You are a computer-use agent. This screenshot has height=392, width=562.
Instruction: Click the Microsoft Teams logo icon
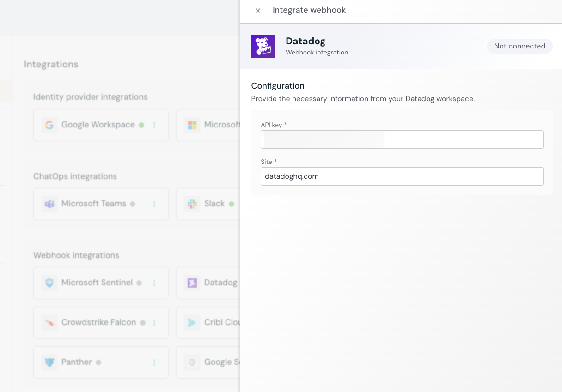(x=49, y=204)
